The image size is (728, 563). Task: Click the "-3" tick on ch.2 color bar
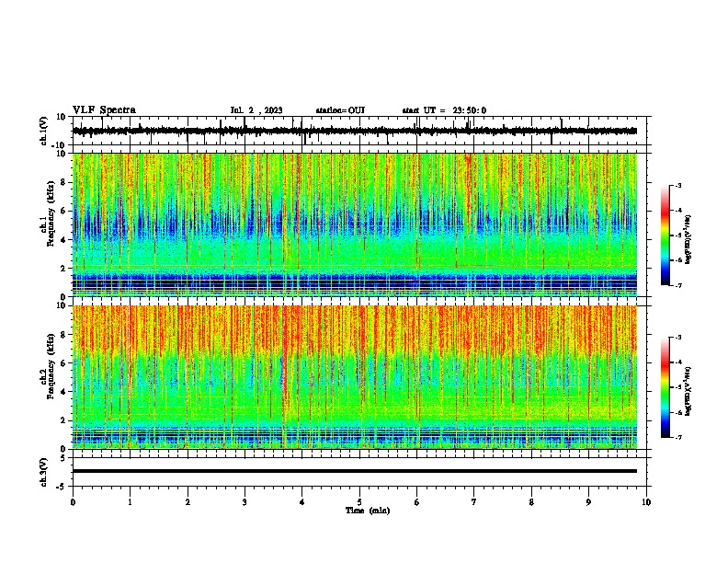coord(678,338)
